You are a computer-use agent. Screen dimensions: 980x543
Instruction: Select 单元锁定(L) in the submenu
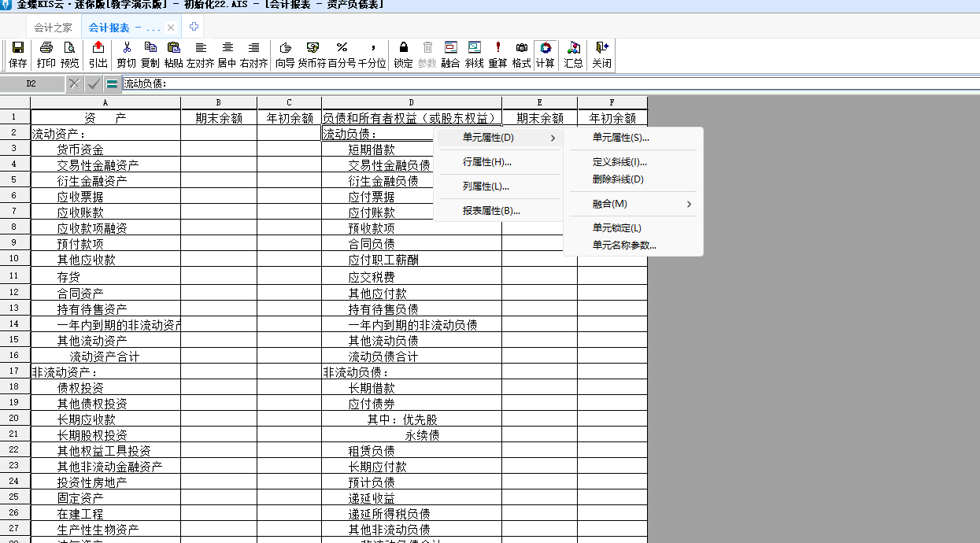click(x=617, y=228)
